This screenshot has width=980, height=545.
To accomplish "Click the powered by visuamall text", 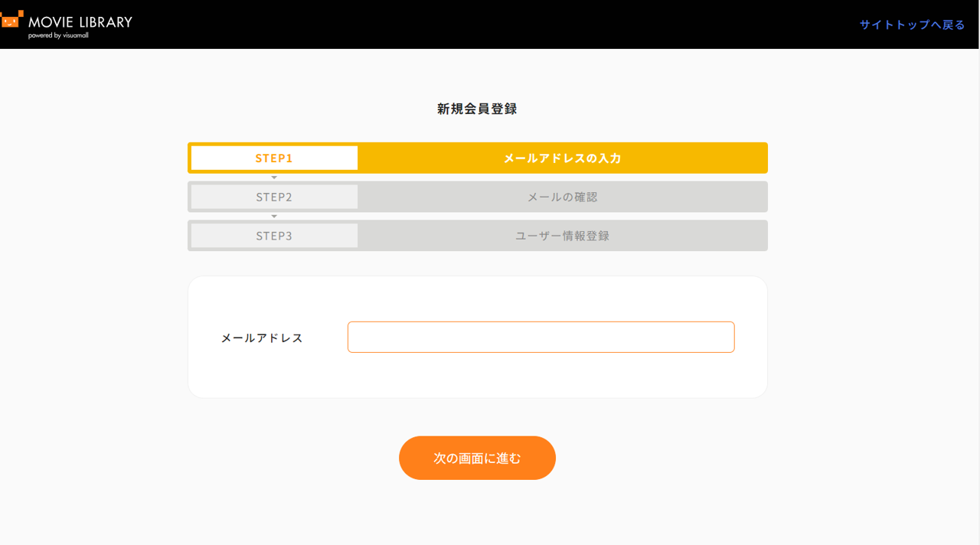I will click(x=58, y=35).
